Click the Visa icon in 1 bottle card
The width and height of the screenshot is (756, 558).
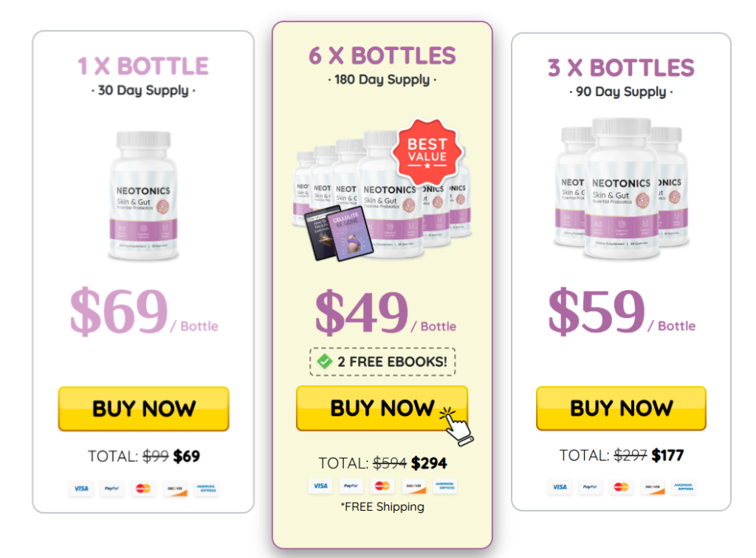81,489
